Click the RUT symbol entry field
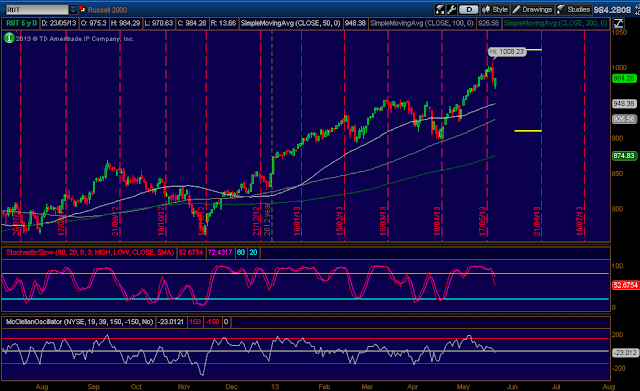The image size is (640, 391). point(37,9)
